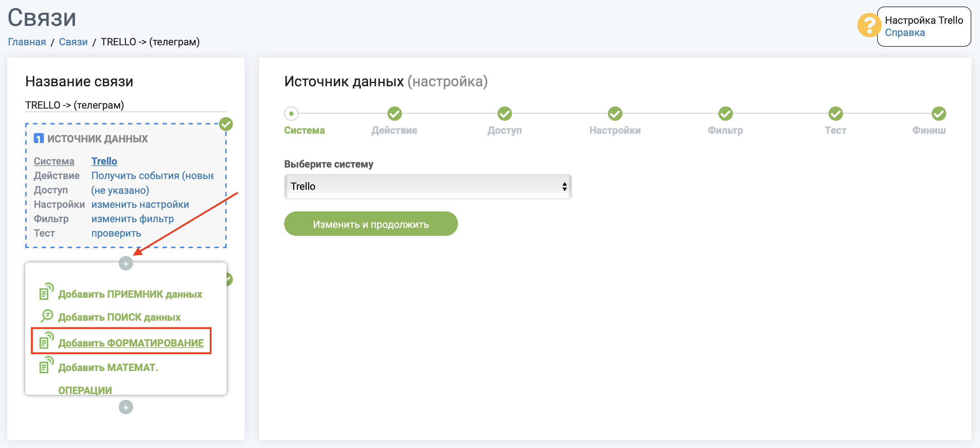Image resolution: width=980 pixels, height=448 pixels.
Task: Click the magnifier icon next to Добавить ПОИСК данных
Action: click(x=46, y=316)
